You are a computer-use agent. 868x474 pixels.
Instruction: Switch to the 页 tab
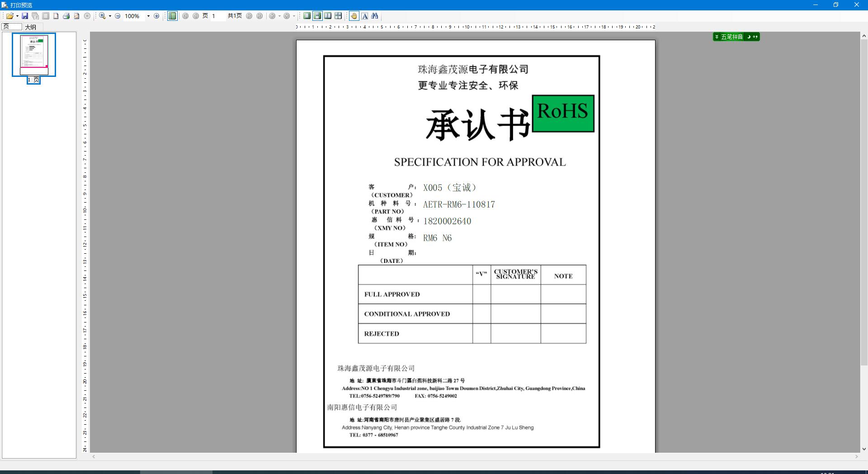(11, 27)
